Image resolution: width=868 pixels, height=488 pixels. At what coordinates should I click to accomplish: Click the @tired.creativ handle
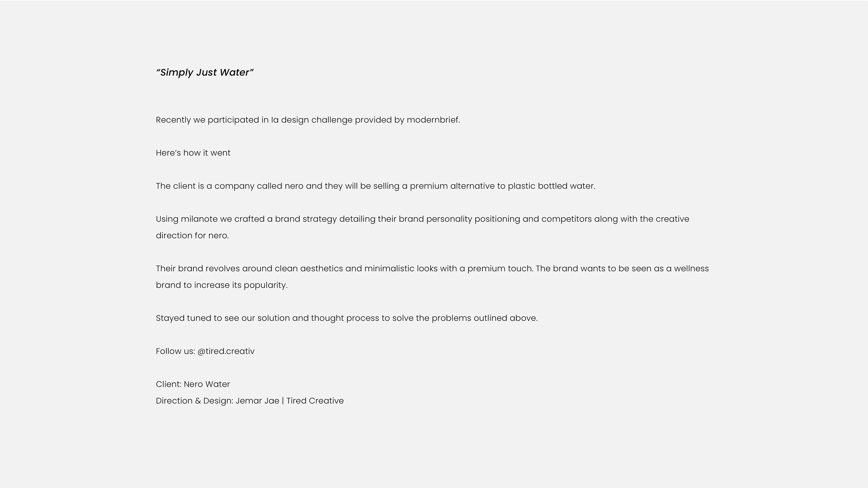(x=226, y=351)
